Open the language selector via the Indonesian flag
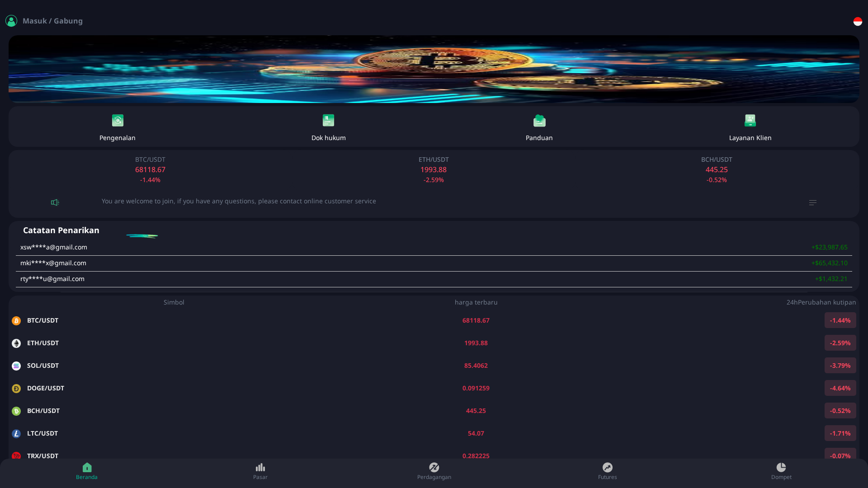Viewport: 868px width, 488px height. click(858, 21)
